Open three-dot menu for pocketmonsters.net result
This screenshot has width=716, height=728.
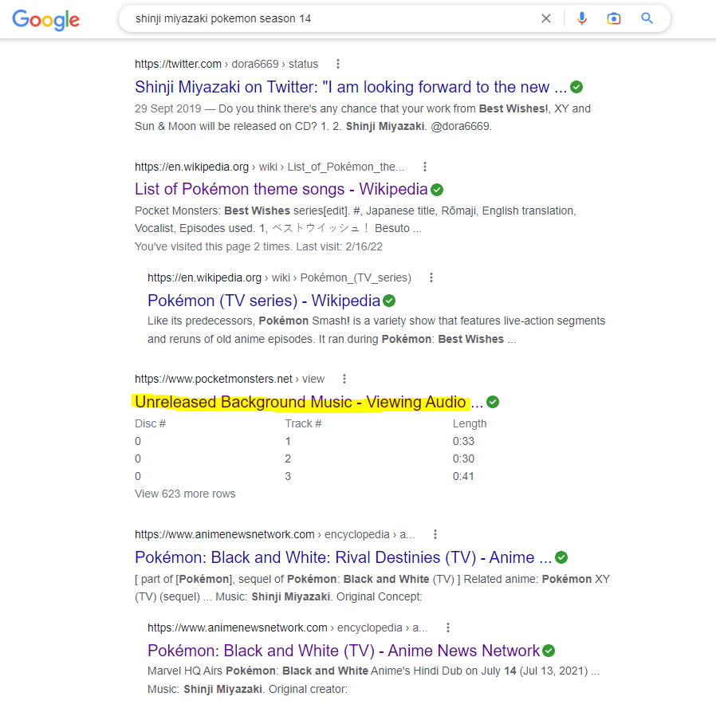point(344,379)
